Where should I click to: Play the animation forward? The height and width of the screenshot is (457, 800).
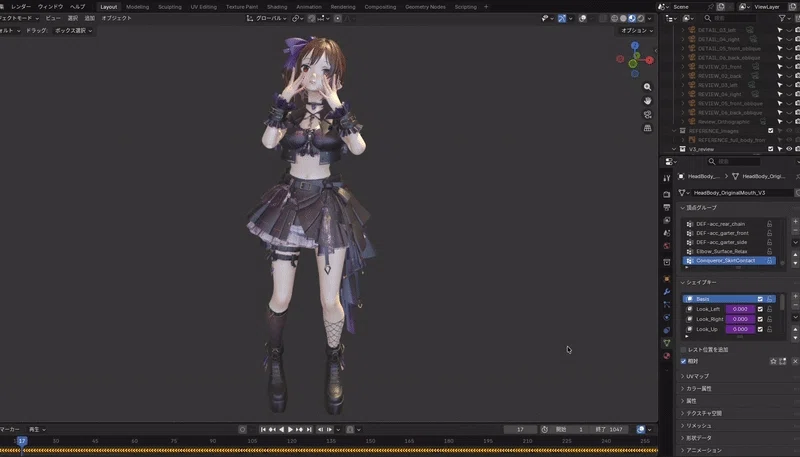pyautogui.click(x=290, y=429)
